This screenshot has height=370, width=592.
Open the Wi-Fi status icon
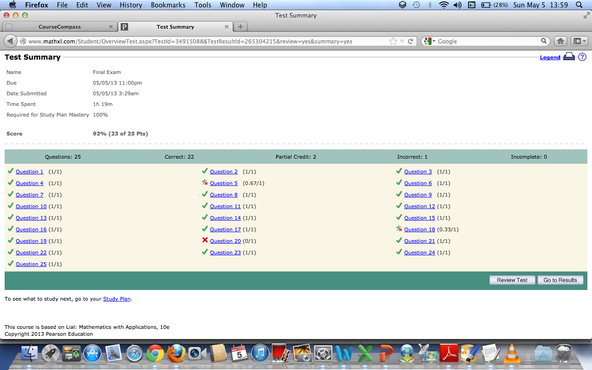coord(444,5)
